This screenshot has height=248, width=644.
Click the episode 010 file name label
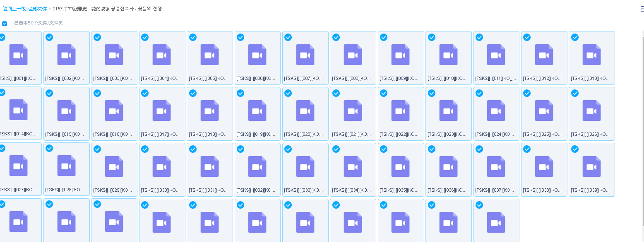tap(448, 78)
